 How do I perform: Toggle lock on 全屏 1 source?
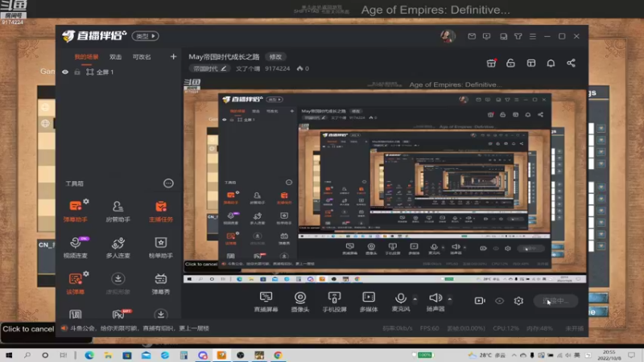[x=76, y=72]
